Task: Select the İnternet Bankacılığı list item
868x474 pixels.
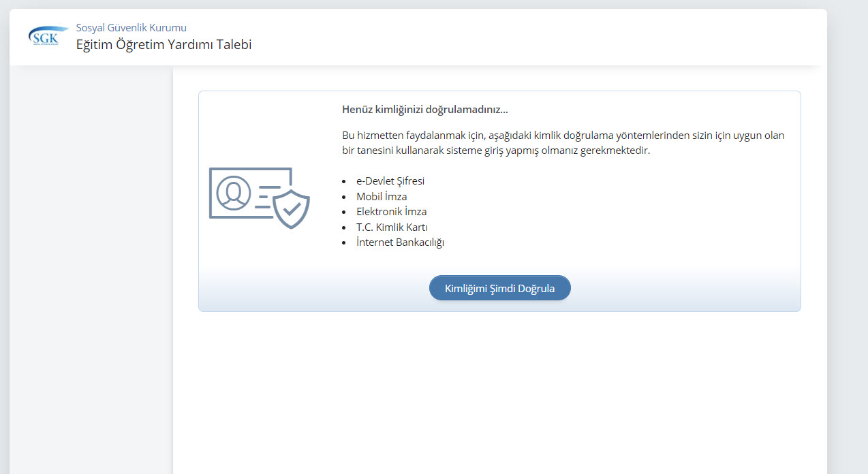Action: pyautogui.click(x=400, y=242)
